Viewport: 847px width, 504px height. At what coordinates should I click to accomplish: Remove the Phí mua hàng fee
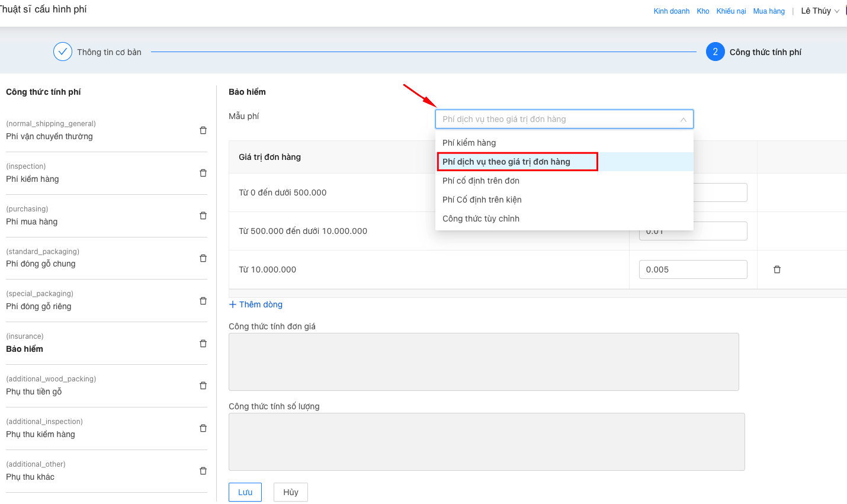[x=203, y=216]
